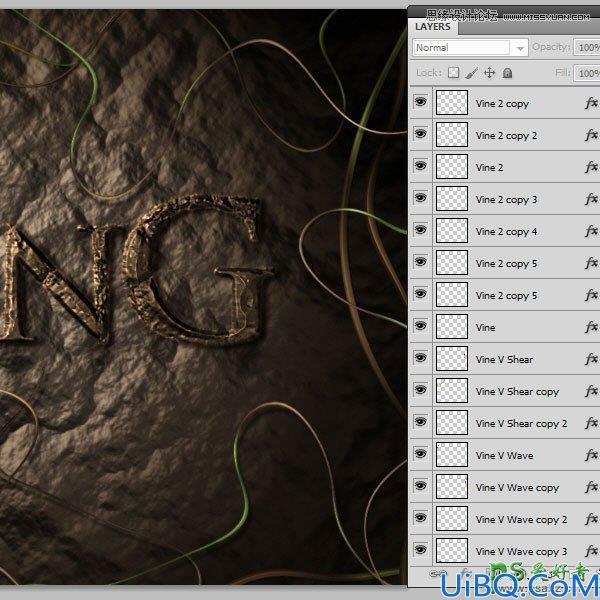Open fx of Vine V Wave copy
Screen dimensions: 600x600
point(591,487)
